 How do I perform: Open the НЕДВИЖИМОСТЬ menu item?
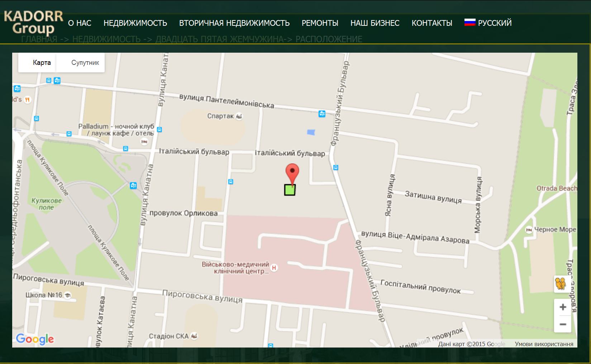[135, 23]
